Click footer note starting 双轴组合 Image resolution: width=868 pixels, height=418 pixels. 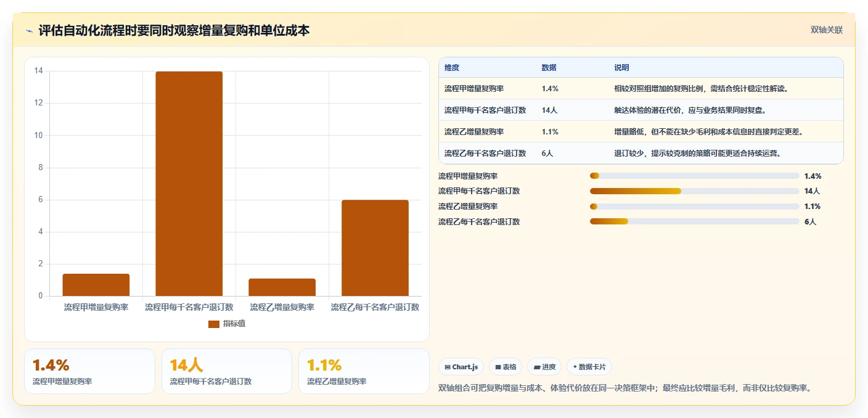click(626, 388)
